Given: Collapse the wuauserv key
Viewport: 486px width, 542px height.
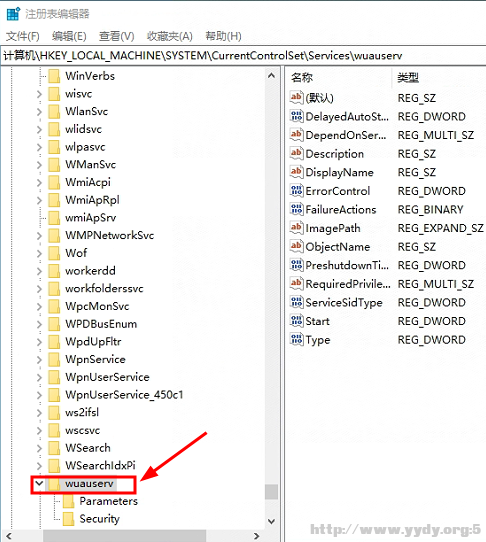Looking at the screenshot, I should point(39,483).
